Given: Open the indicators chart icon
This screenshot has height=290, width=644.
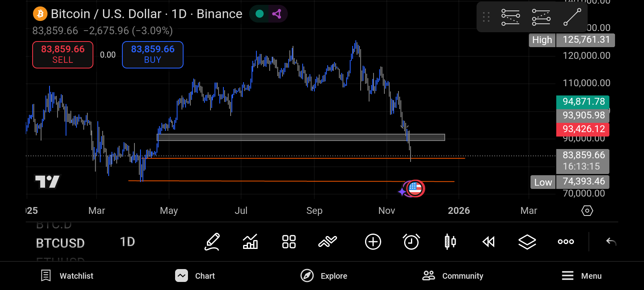Looking at the screenshot, I should 250,242.
